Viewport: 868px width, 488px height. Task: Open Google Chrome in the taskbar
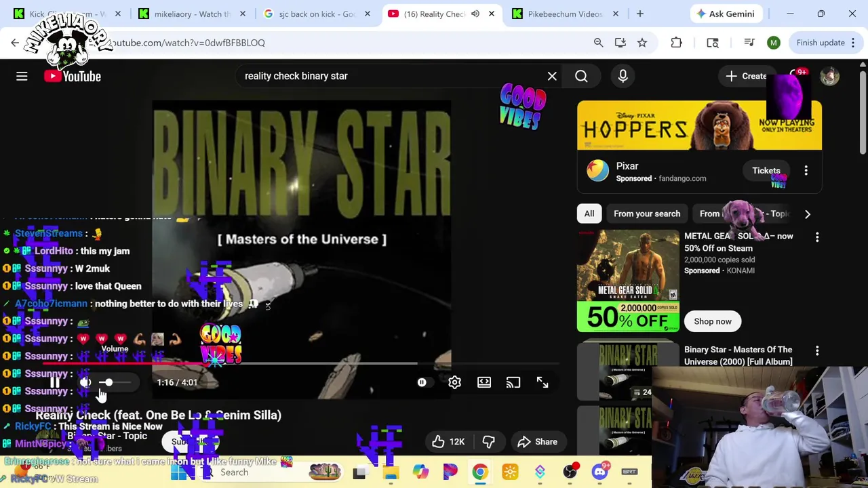479,472
